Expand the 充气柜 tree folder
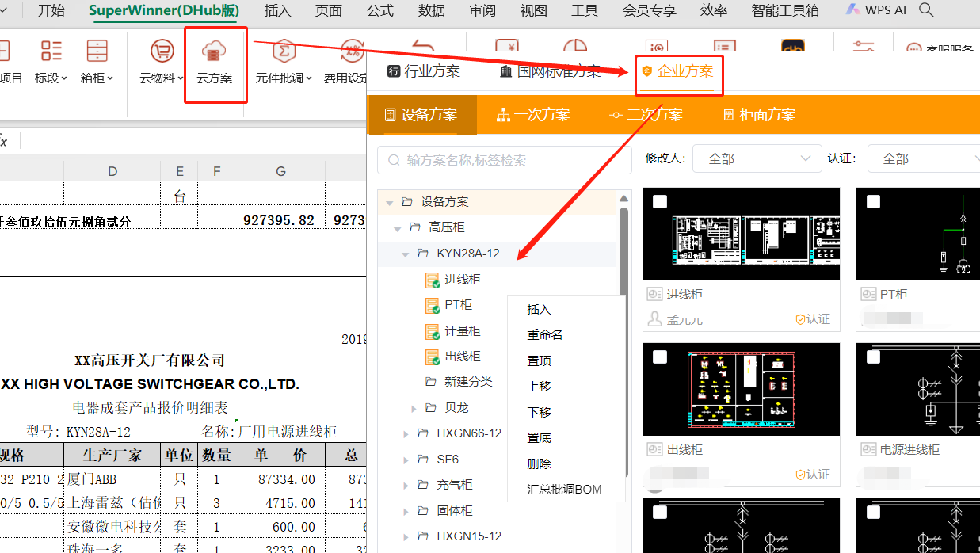 click(405, 485)
